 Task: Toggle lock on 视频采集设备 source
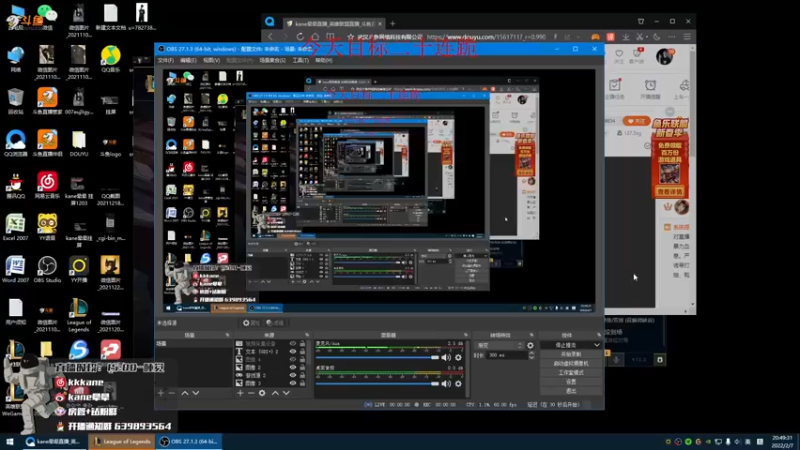[303, 344]
